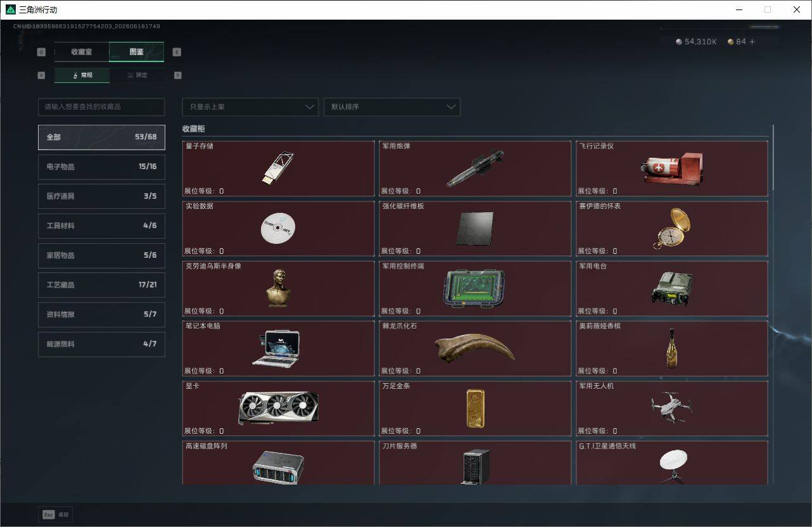Select the 笔记本电脑 laptop icon
Screen dimensions: 812x527
(x=276, y=348)
